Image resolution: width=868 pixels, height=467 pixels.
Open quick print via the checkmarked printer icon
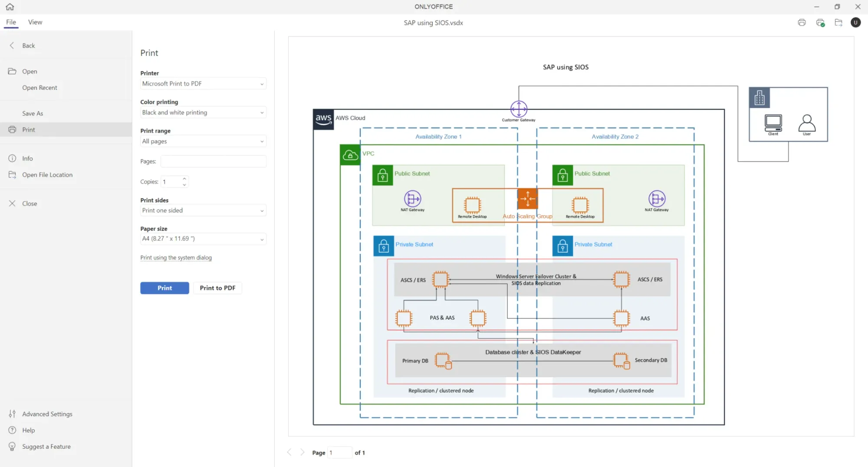[x=820, y=23]
